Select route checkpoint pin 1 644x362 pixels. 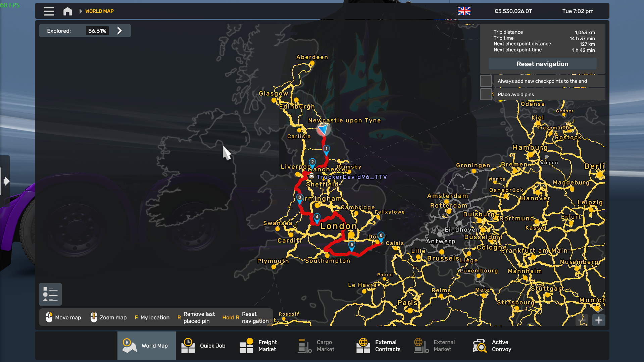coord(326,150)
